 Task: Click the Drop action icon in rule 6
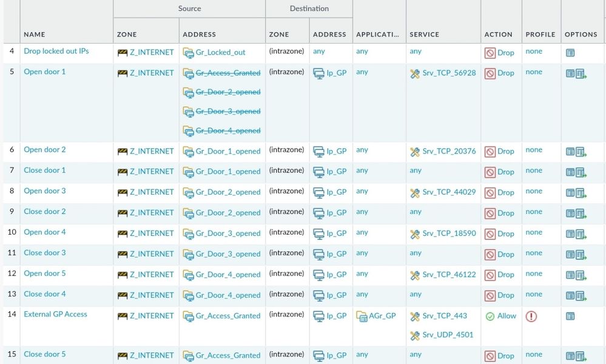point(490,152)
